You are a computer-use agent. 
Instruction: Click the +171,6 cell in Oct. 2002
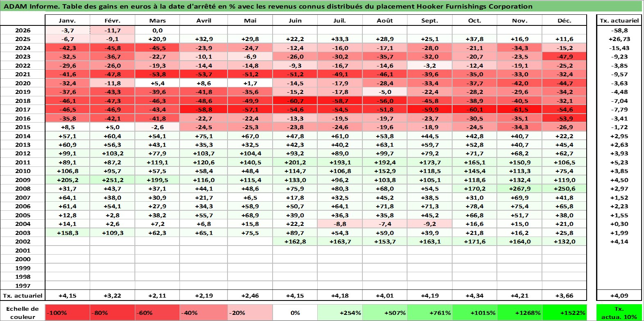tap(474, 241)
